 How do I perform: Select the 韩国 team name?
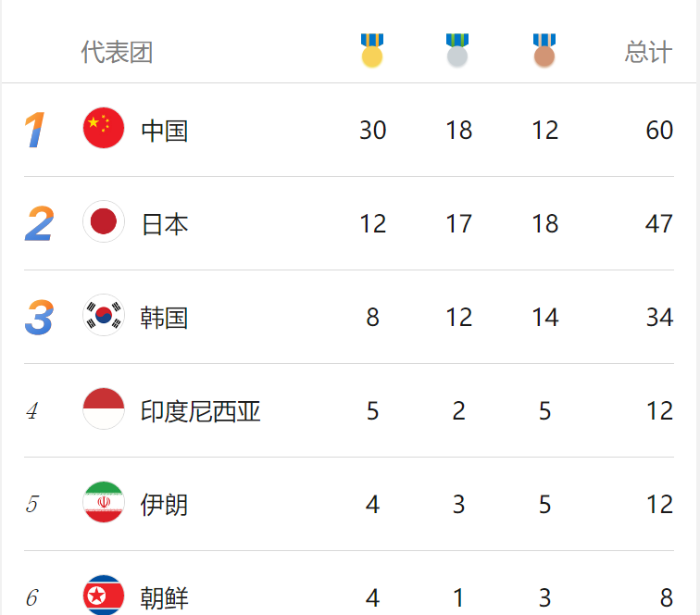(164, 318)
